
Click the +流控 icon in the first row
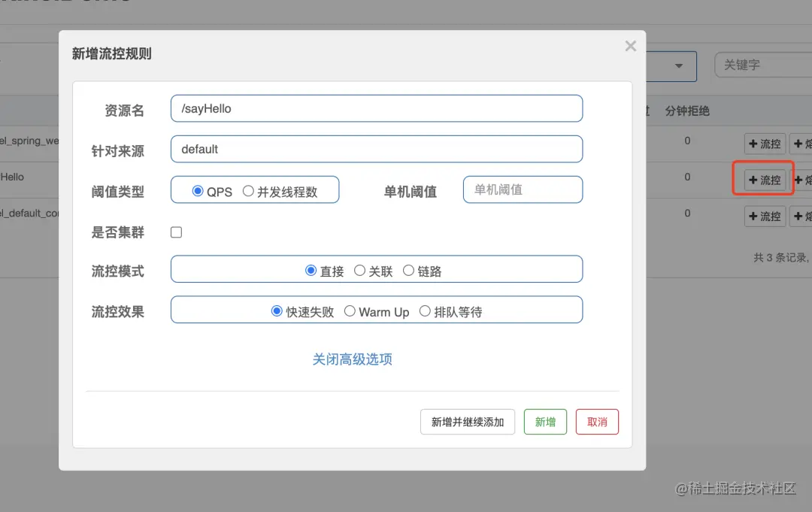tap(765, 143)
